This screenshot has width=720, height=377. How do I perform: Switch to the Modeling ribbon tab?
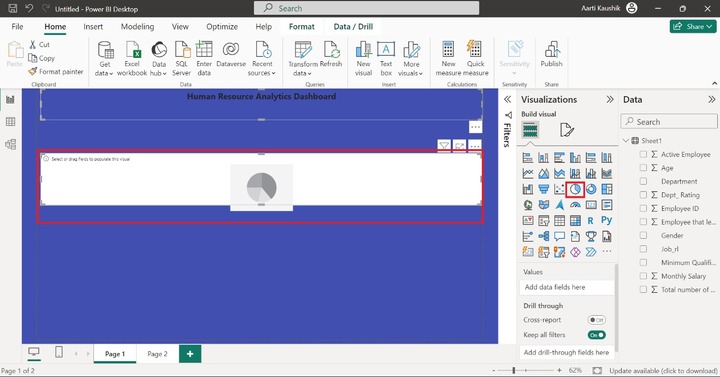pyautogui.click(x=137, y=27)
